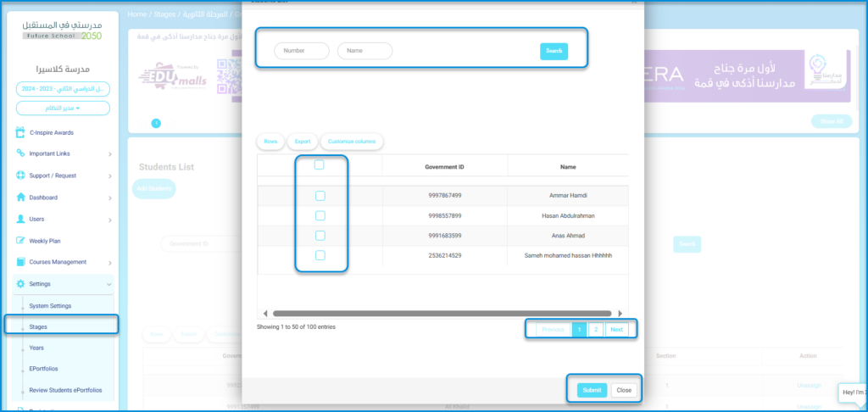Click the Customize columns button
This screenshot has width=868, height=412.
[x=352, y=142]
